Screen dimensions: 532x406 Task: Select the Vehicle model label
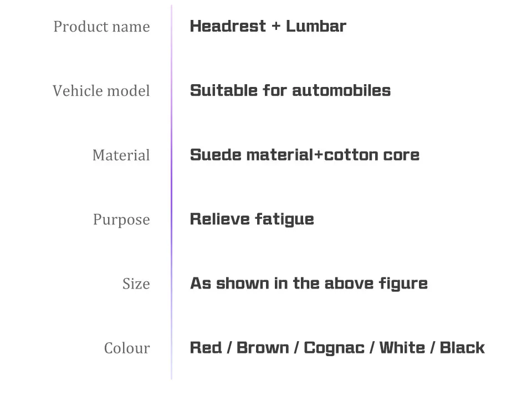101,91
